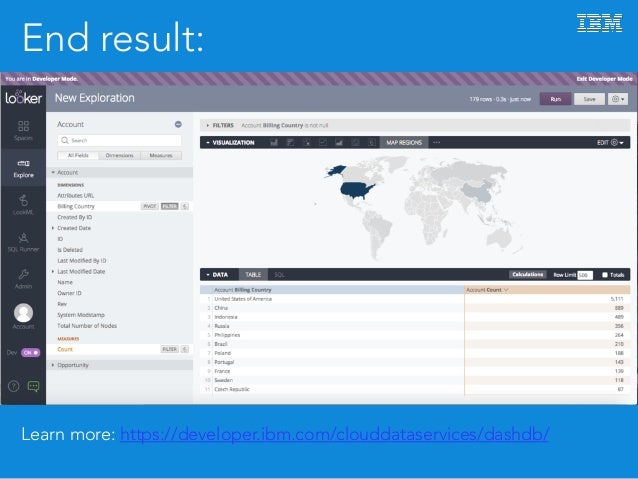Select the column chart visualization
The height and width of the screenshot is (479, 638).
pyautogui.click(x=274, y=142)
